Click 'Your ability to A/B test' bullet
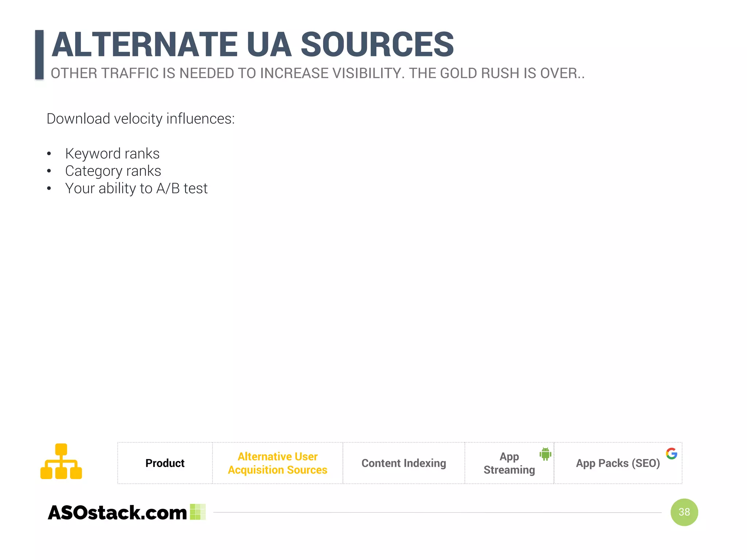Image resolution: width=747 pixels, height=560 pixels. tap(136, 188)
